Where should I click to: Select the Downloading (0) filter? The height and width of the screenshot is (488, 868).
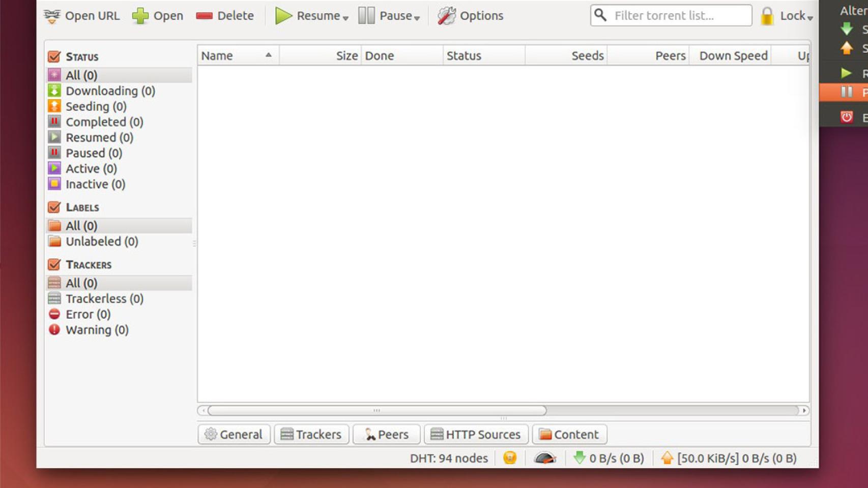[110, 91]
